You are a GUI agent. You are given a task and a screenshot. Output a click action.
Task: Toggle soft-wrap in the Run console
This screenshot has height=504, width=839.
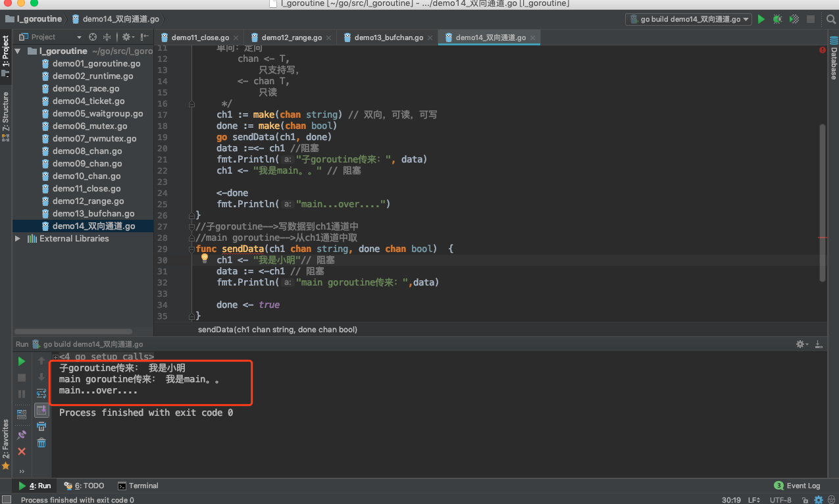click(x=41, y=393)
